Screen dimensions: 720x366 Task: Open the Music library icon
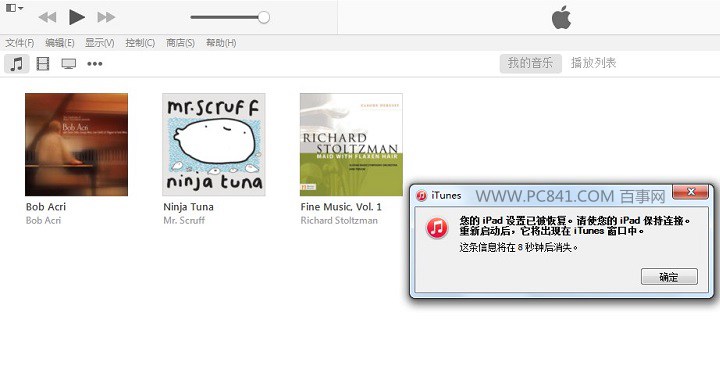17,63
